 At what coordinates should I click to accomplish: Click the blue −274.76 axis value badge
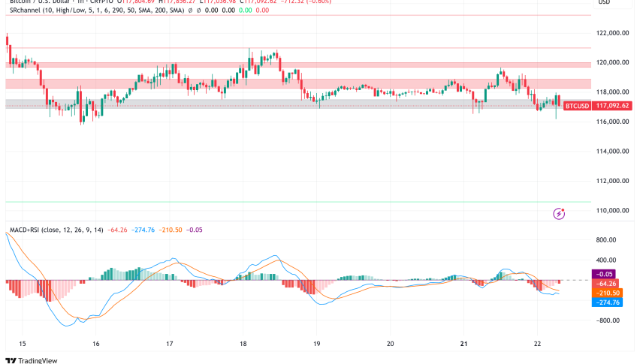point(608,302)
